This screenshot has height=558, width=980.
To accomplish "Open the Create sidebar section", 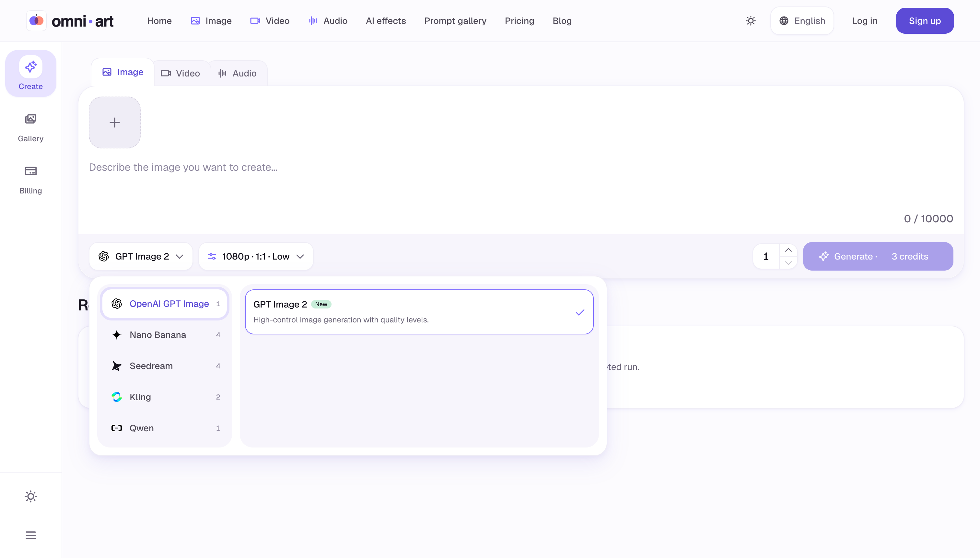I will click(31, 73).
